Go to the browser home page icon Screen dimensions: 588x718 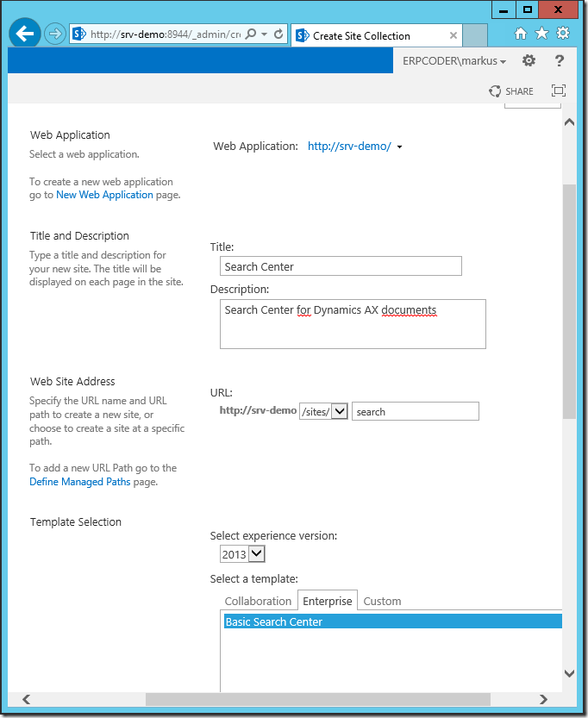point(521,33)
